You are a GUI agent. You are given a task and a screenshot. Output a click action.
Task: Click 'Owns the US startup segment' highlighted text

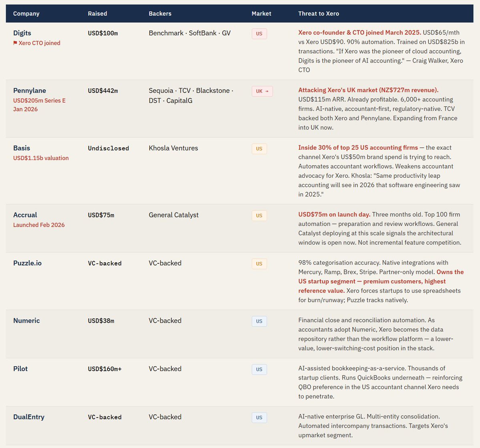click(381, 281)
